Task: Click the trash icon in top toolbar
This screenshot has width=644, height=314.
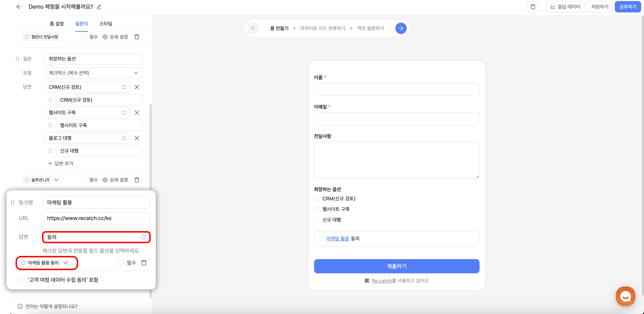Action: pos(533,7)
